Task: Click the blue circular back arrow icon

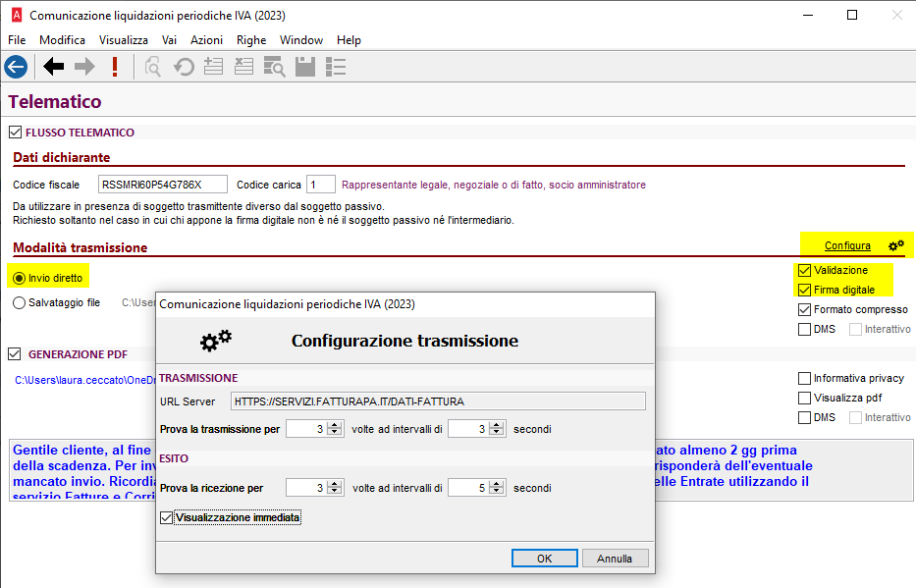Action: [16, 67]
